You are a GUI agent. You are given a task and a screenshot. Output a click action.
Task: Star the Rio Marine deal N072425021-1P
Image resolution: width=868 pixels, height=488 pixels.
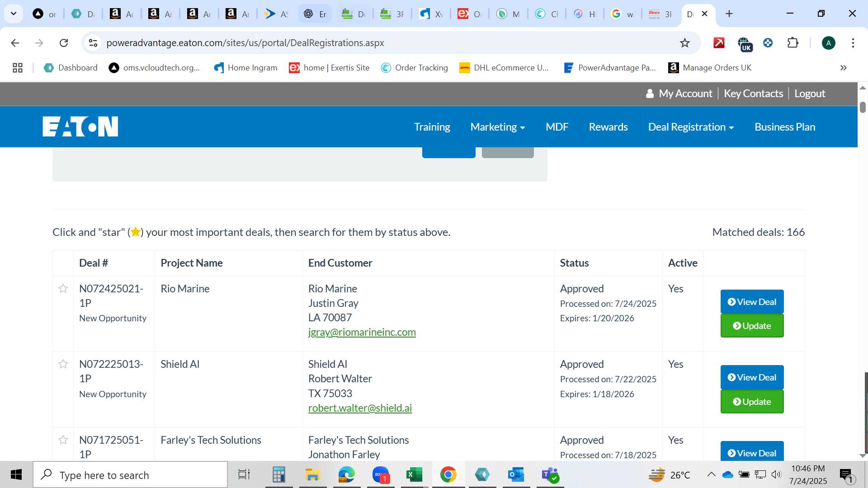(63, 288)
